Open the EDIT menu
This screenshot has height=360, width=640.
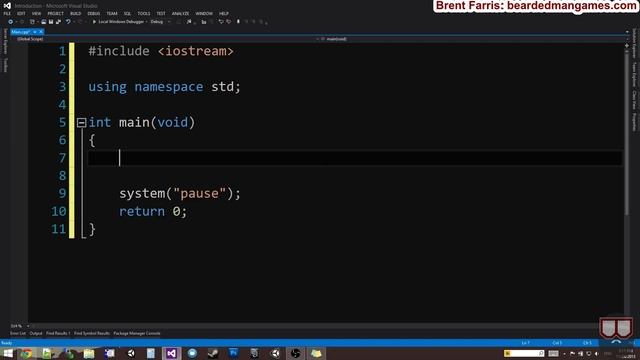coord(21,13)
